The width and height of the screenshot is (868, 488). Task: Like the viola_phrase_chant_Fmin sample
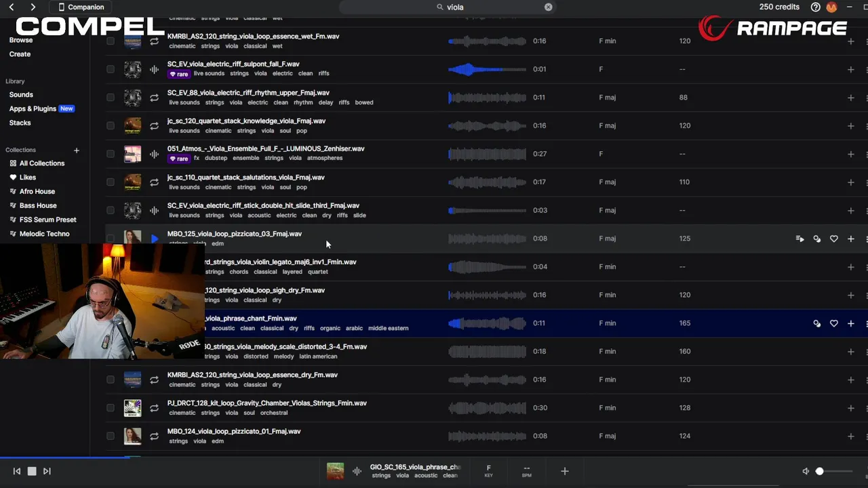pyautogui.click(x=834, y=323)
